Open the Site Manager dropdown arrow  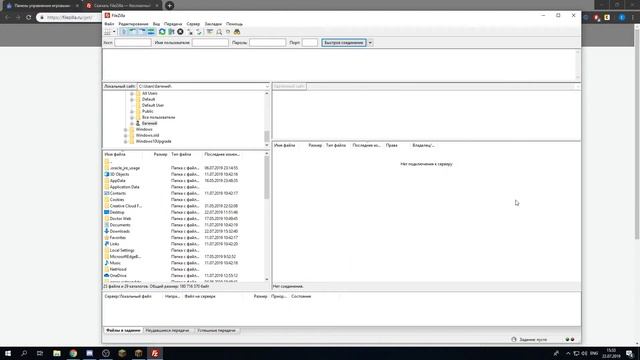click(114, 32)
